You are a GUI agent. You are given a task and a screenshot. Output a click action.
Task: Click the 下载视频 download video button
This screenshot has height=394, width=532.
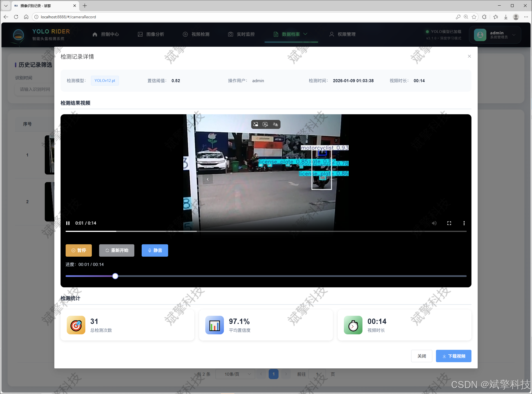coord(453,356)
